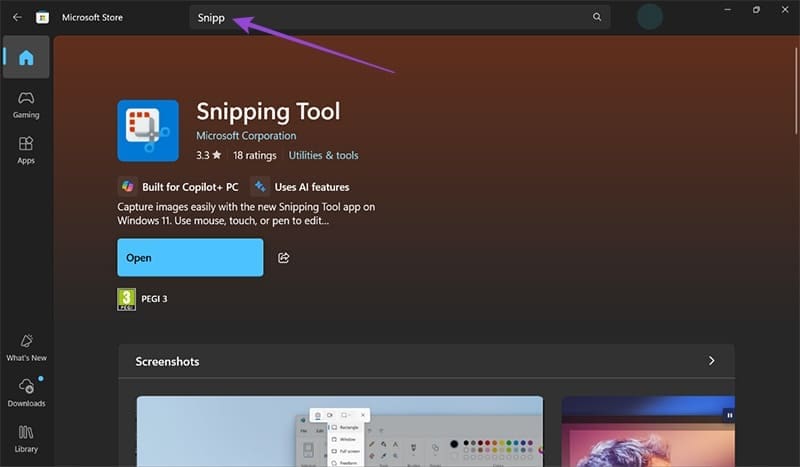
Task: Expand the truncated app description text
Action: tap(246, 214)
